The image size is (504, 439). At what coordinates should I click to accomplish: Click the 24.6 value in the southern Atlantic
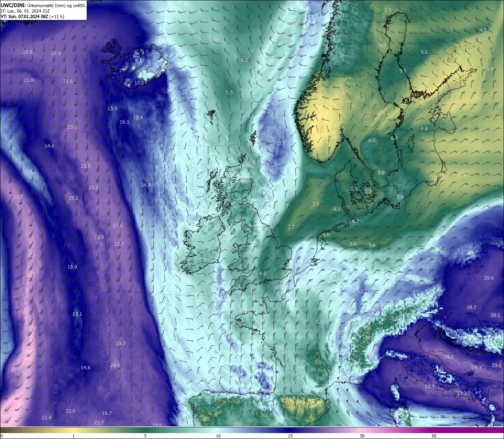click(x=115, y=365)
